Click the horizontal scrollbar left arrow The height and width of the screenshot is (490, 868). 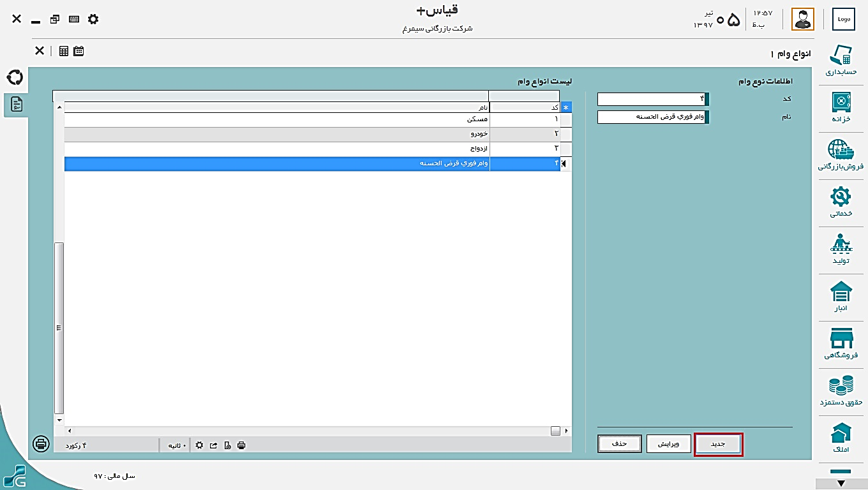click(70, 431)
